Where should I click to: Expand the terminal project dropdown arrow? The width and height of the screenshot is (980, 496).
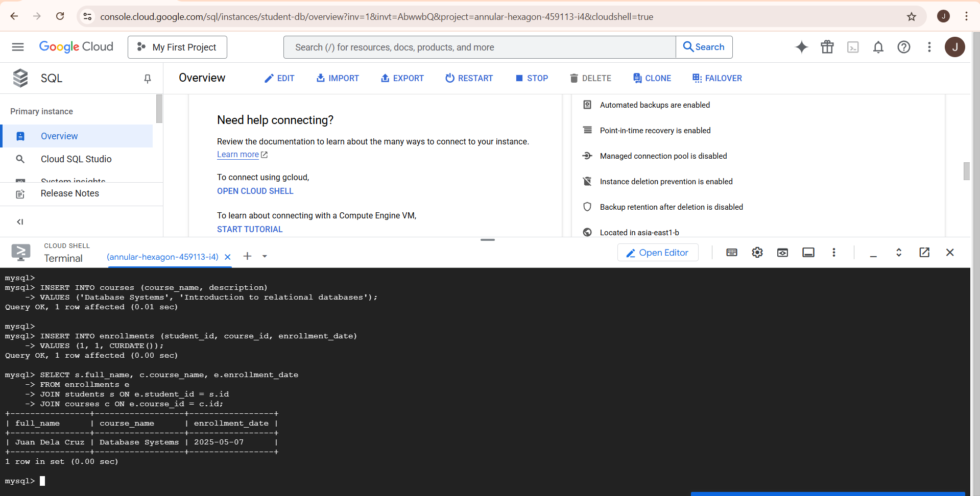[265, 256]
